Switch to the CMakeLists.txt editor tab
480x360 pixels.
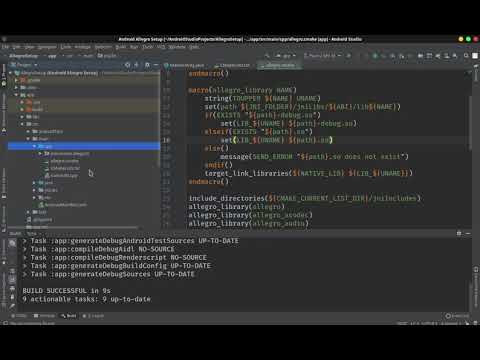[232, 65]
